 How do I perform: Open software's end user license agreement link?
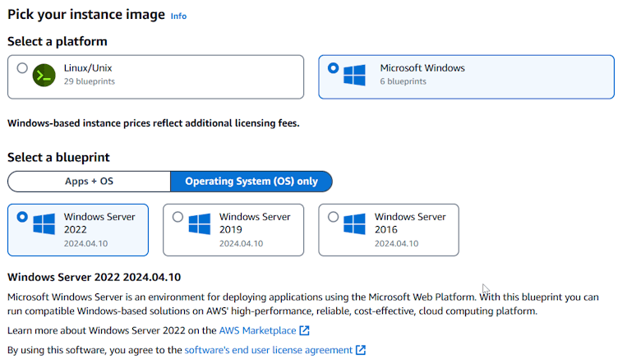(268, 350)
